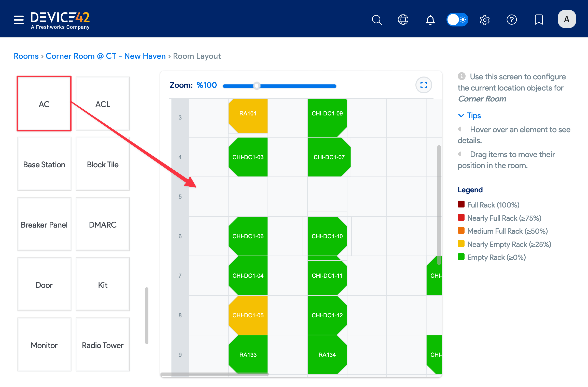Click the search magnifier icon
Viewport: 588px width, 387px height.
click(377, 20)
